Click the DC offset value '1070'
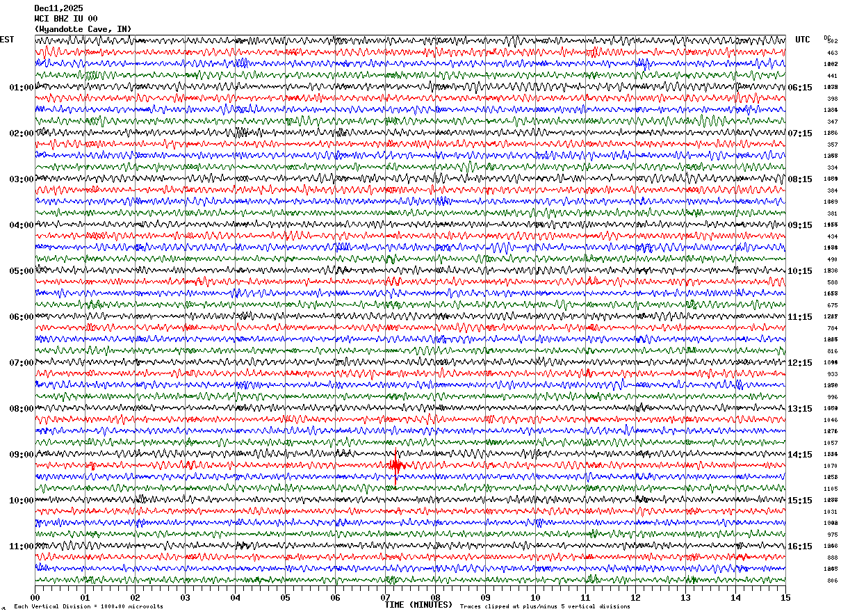Image resolution: width=841 pixels, height=616 pixels. click(831, 466)
